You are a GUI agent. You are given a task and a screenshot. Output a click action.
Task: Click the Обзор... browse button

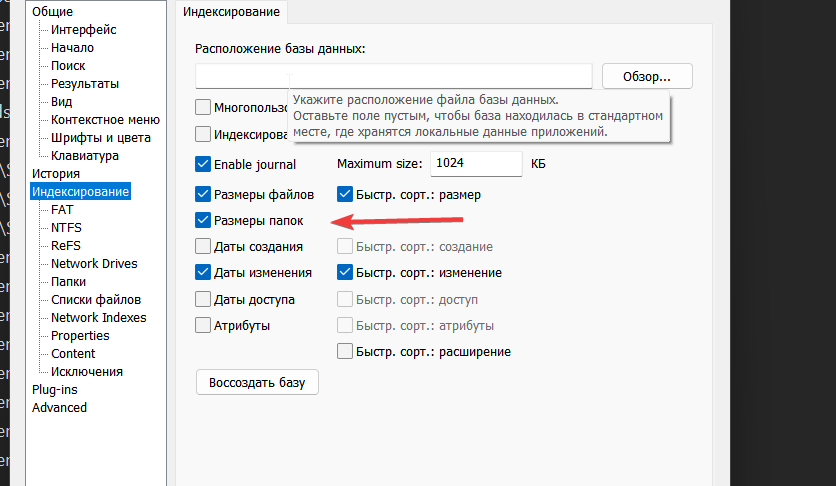tap(647, 76)
